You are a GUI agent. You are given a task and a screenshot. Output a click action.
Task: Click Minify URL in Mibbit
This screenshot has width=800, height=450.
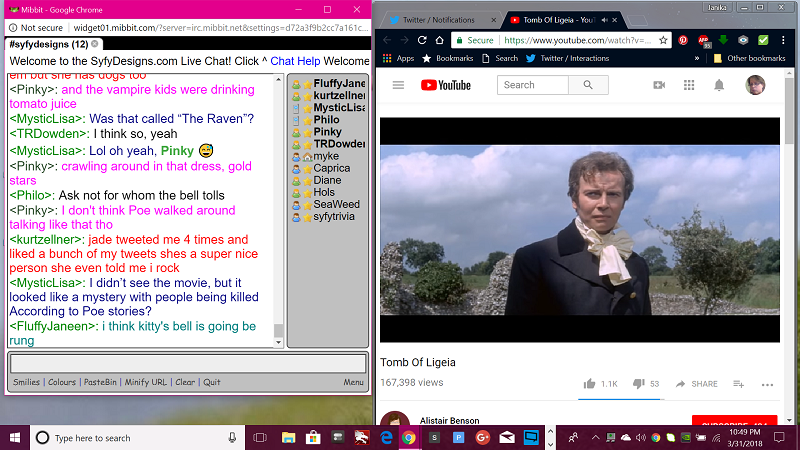145,382
